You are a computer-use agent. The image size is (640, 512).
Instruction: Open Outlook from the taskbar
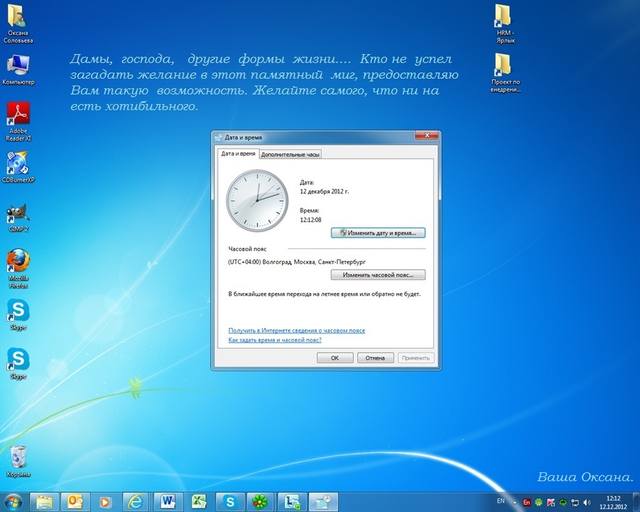pos(75,502)
